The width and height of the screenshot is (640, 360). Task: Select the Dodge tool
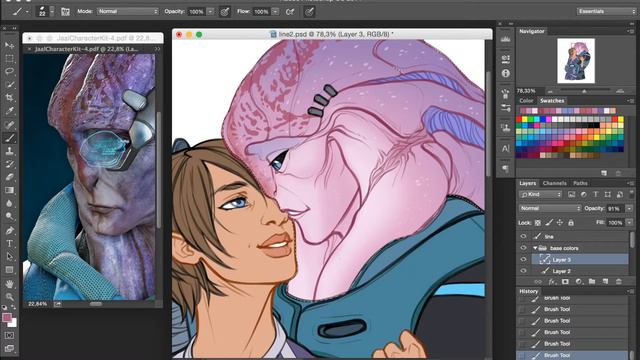[9, 216]
